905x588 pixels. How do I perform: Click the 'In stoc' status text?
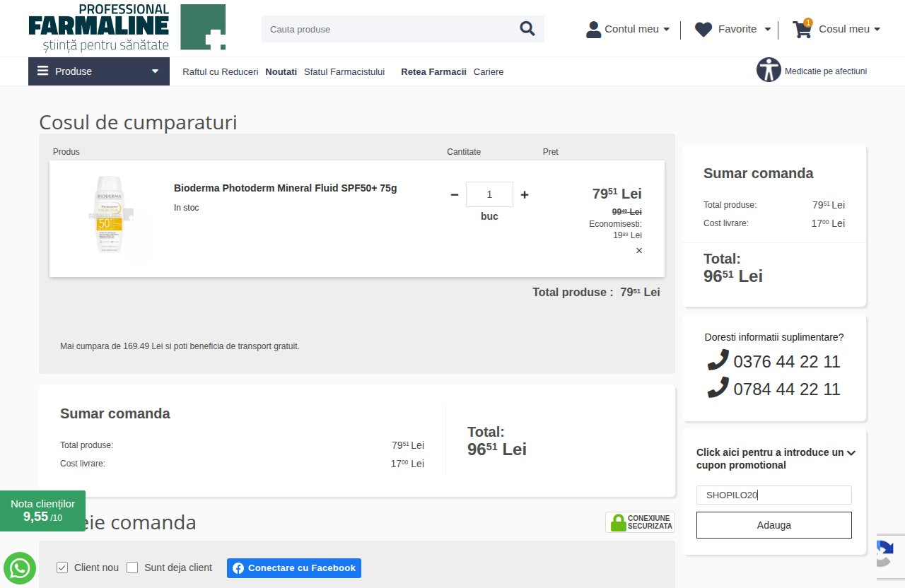[x=187, y=208]
